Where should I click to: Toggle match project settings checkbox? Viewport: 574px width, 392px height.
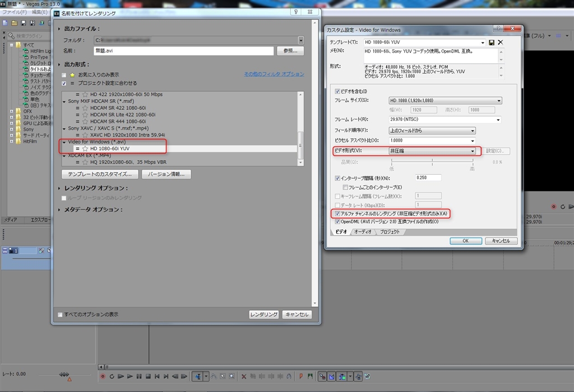click(x=64, y=83)
